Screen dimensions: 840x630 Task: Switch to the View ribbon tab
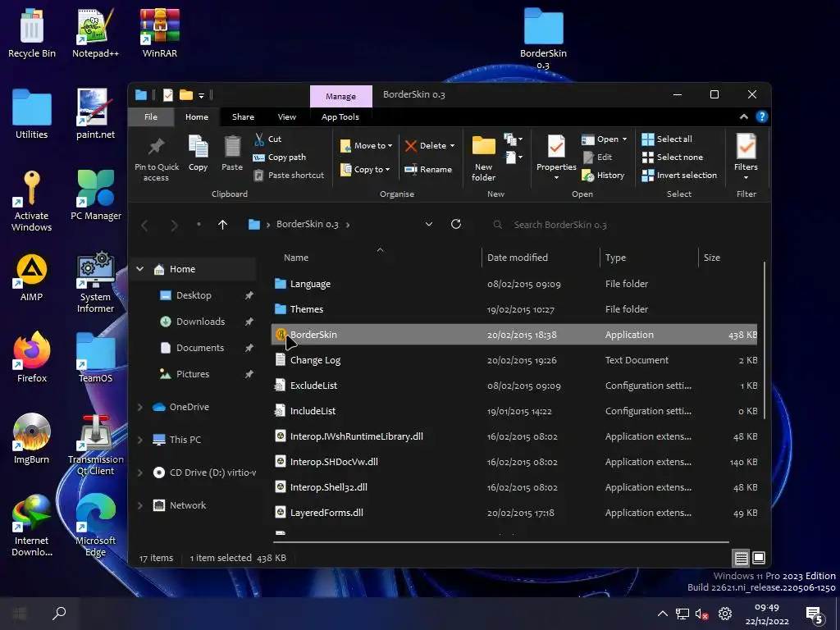pyautogui.click(x=286, y=116)
